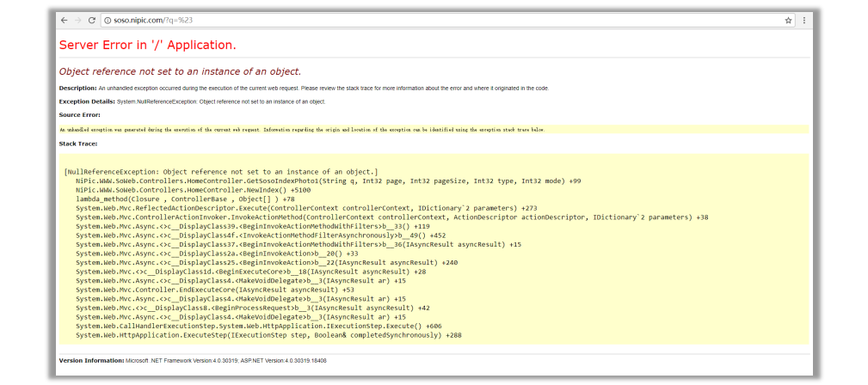This screenshot has height=385, width=868.
Task: Click the .NET Framework Version 4.0.30319 text
Action: 181,361
